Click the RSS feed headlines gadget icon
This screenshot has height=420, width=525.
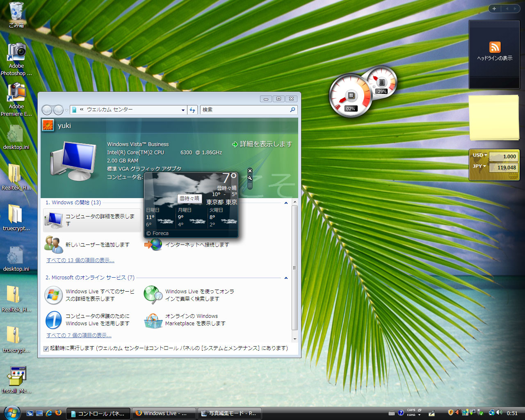coord(495,47)
